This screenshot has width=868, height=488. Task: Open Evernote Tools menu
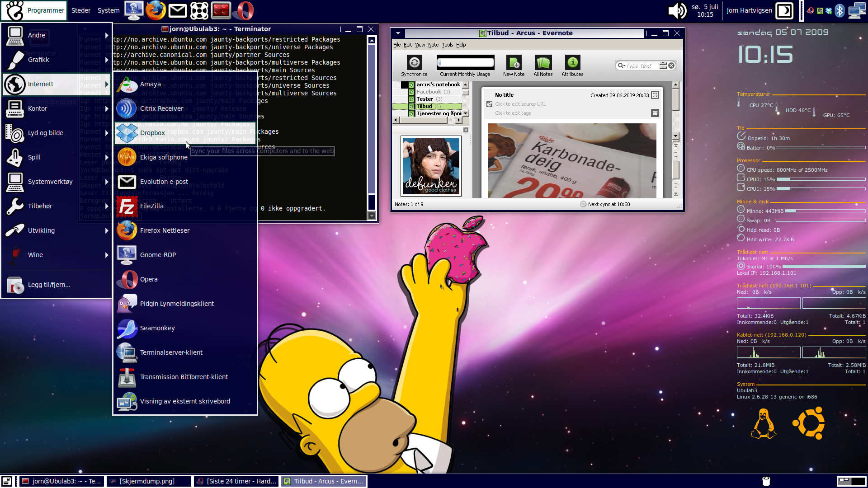coord(448,45)
